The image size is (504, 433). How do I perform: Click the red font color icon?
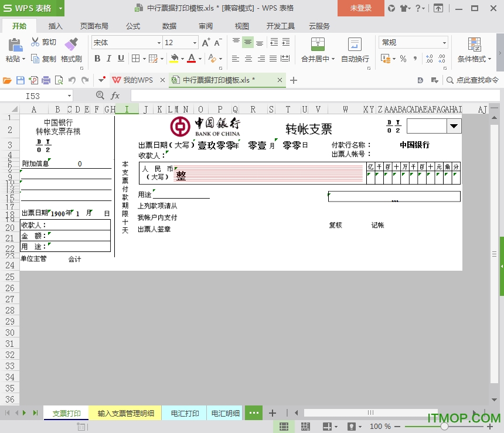pos(192,59)
